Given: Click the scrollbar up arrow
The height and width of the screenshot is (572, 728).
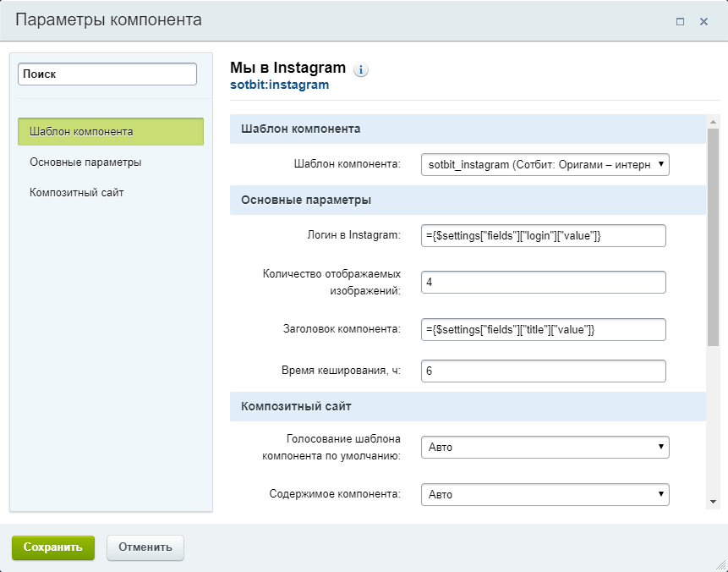Looking at the screenshot, I should [x=713, y=122].
